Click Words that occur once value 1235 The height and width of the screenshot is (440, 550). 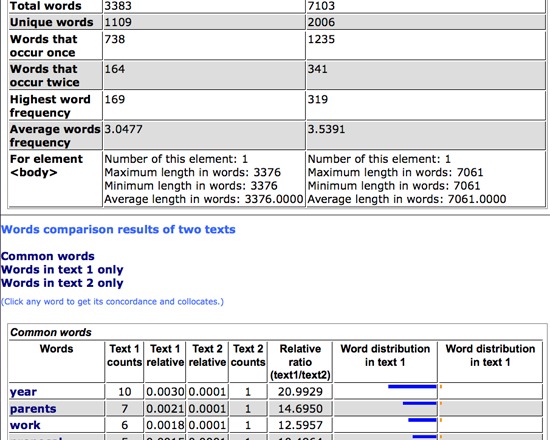pos(321,39)
